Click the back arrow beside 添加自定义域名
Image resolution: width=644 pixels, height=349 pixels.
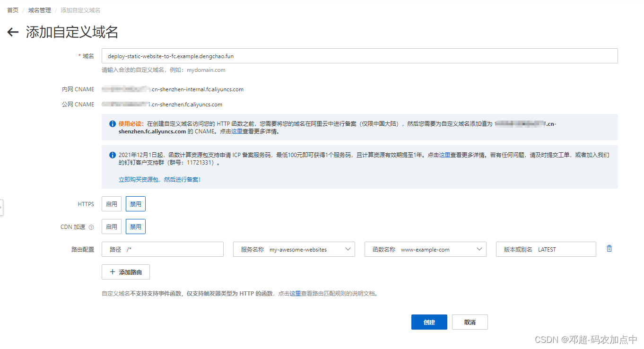(x=13, y=32)
